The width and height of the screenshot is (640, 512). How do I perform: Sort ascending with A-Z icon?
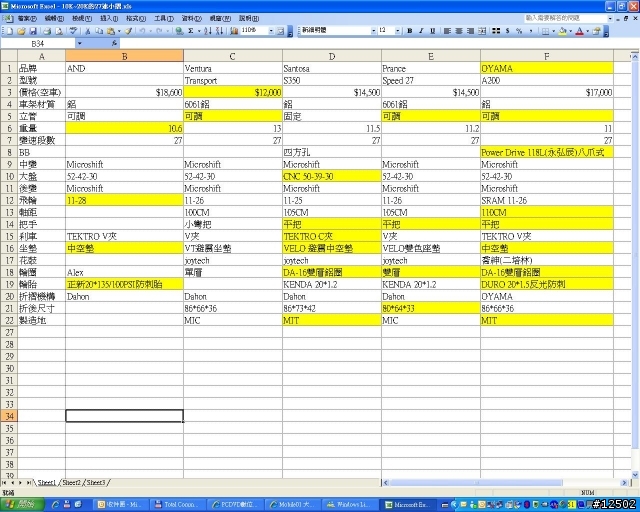[208, 31]
